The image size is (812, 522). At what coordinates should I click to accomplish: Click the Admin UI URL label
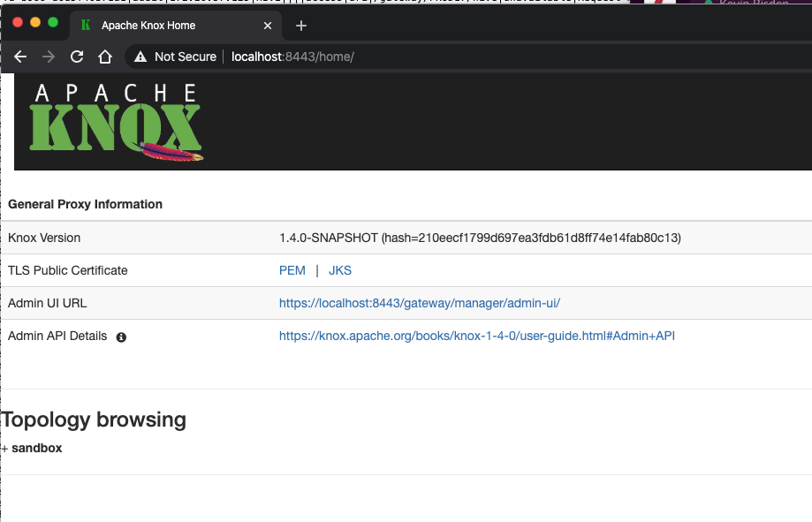(47, 303)
